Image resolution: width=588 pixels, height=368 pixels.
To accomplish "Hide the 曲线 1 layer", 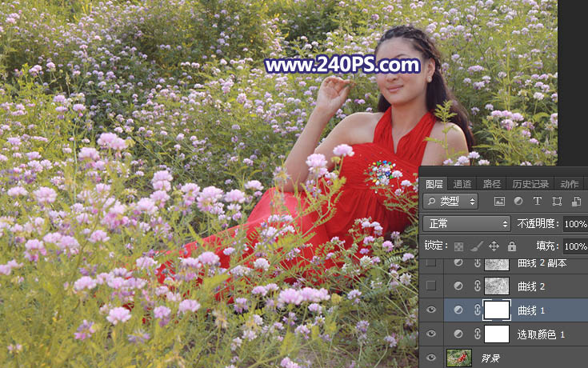I will click(432, 310).
